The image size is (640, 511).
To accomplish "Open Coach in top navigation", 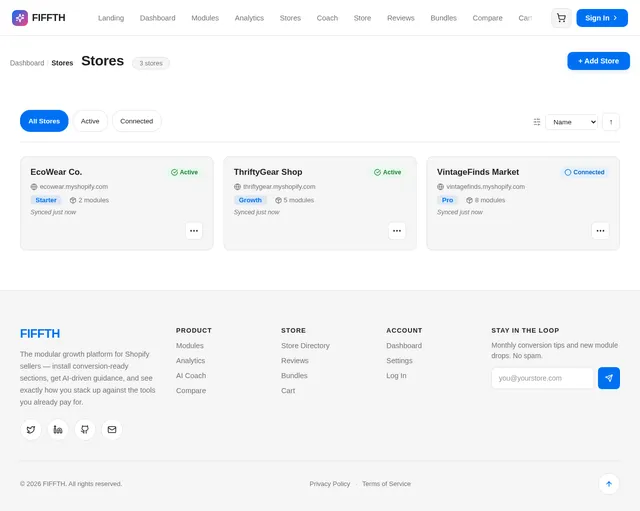I will pyautogui.click(x=327, y=18).
